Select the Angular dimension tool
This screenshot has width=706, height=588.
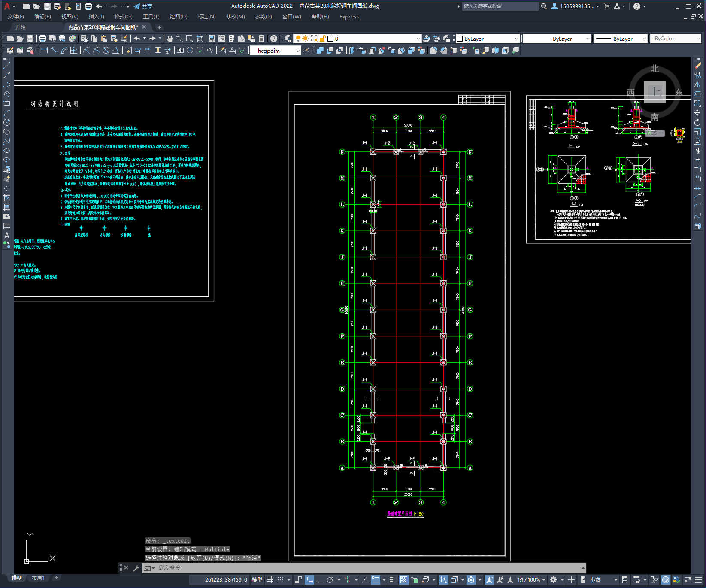coord(115,50)
